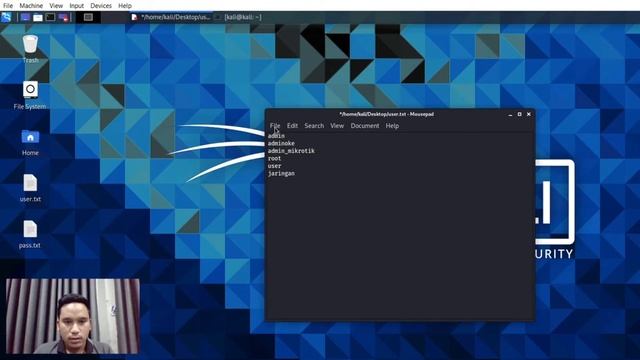
Task: Select the user.txt file on the desktop
Action: coord(30,188)
